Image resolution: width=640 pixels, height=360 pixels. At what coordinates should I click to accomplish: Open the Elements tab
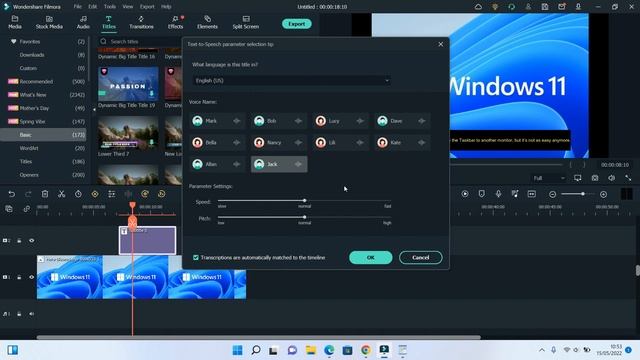coord(207,22)
